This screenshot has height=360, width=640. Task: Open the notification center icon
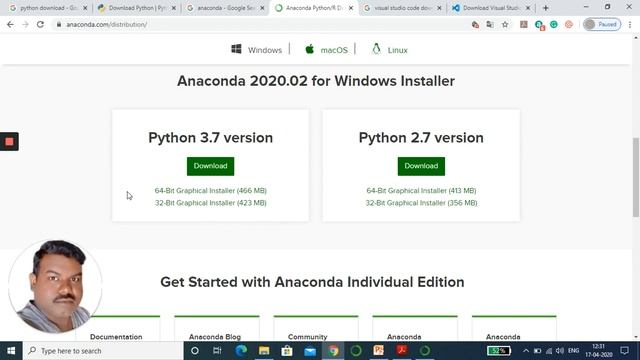coord(624,351)
